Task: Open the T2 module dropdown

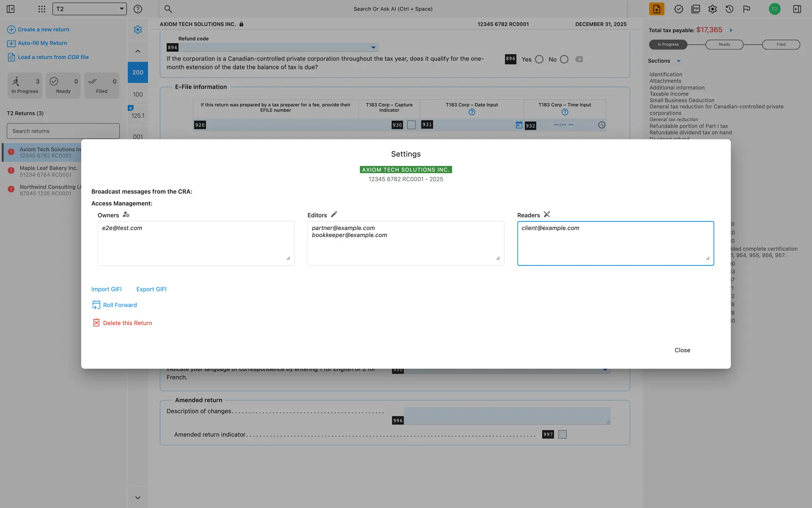Action: pyautogui.click(x=89, y=9)
